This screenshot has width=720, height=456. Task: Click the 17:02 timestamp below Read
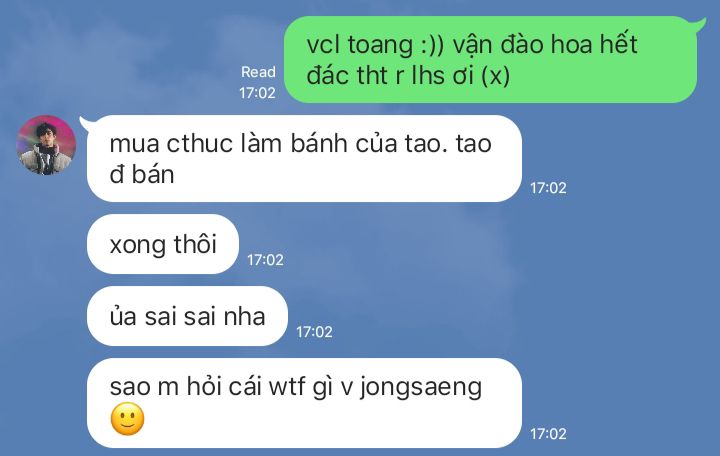click(257, 93)
